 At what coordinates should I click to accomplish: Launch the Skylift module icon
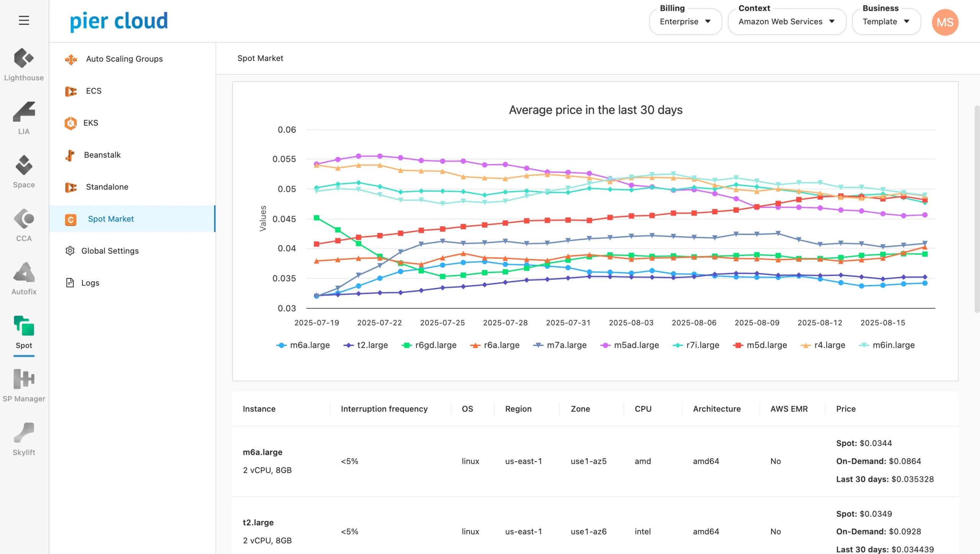(24, 433)
